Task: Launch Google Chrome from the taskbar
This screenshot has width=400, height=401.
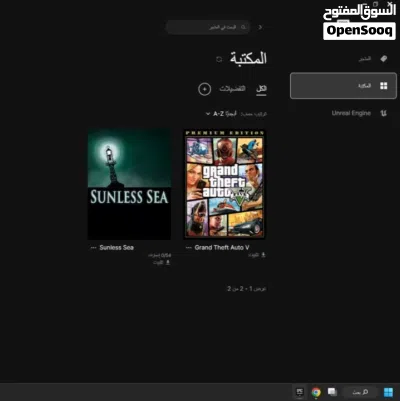Action: [x=316, y=392]
